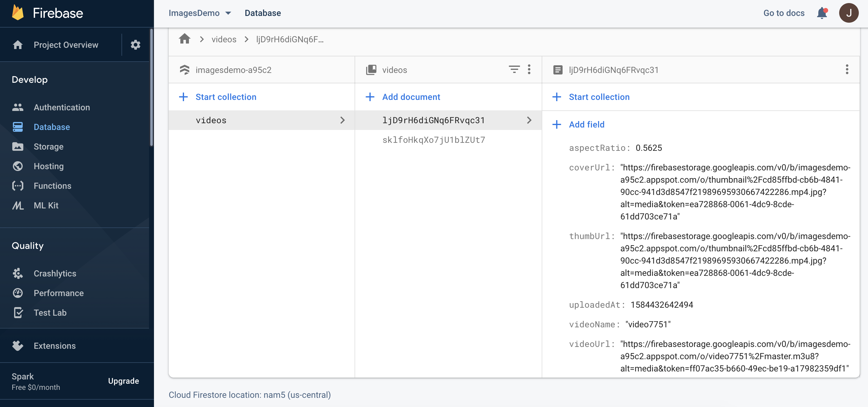The width and height of the screenshot is (868, 407).
Task: Click Database title in top bar
Action: tap(263, 13)
